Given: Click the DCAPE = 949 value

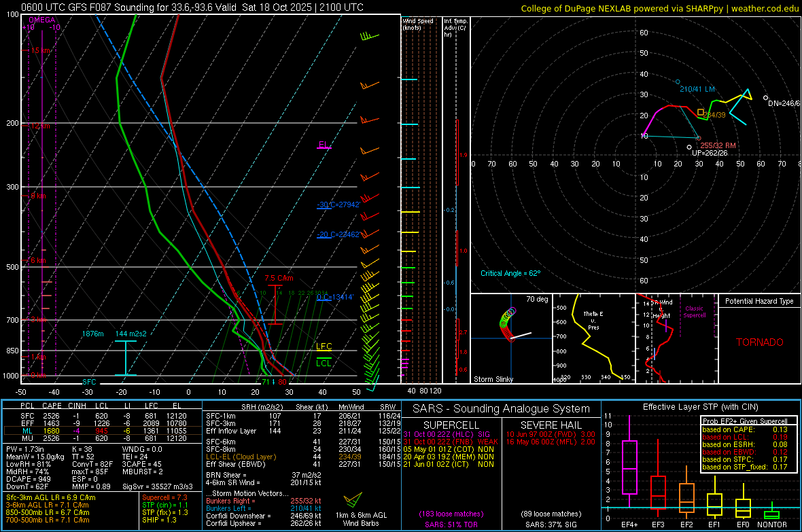Looking at the screenshot, I should click(29, 479).
